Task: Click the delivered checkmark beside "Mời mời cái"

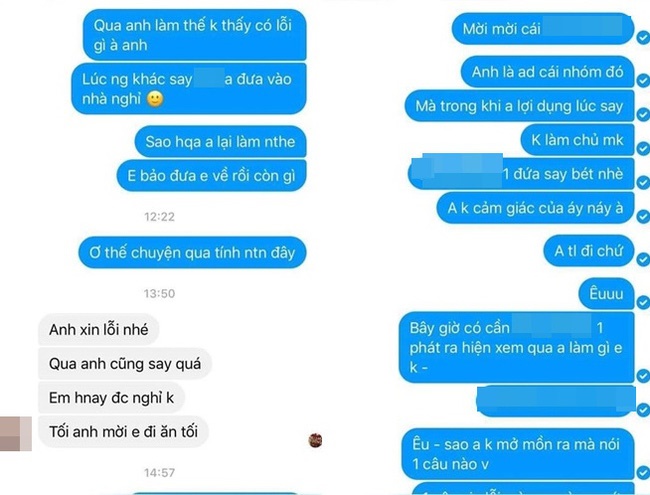Action: pos(643,38)
